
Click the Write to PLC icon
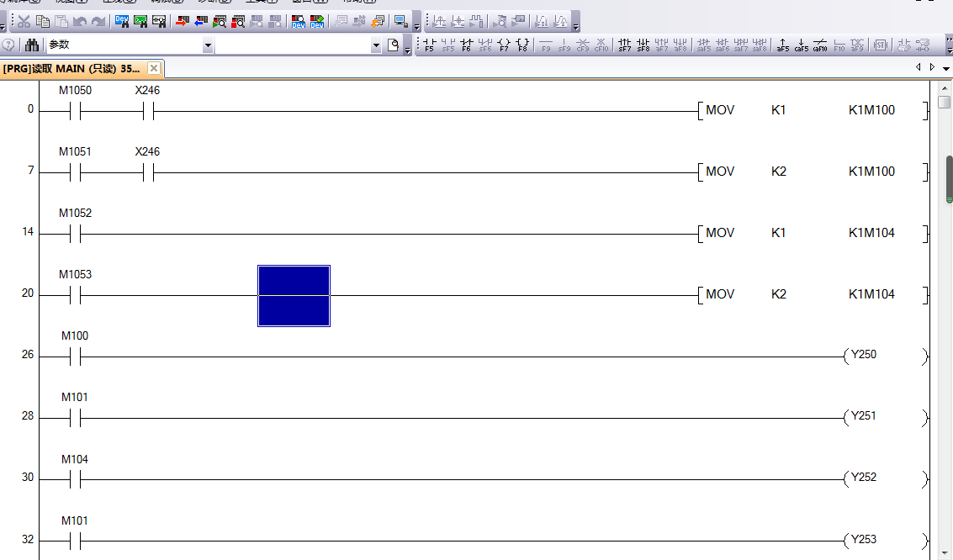click(x=182, y=22)
